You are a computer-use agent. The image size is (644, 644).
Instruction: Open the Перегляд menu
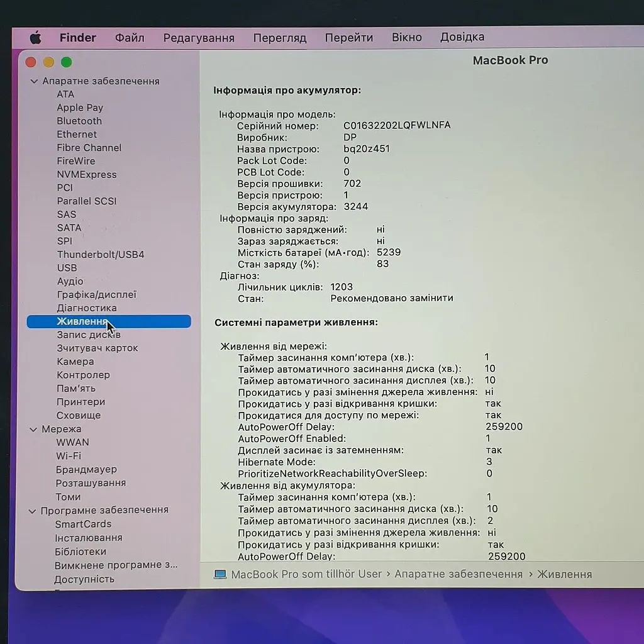pos(280,38)
